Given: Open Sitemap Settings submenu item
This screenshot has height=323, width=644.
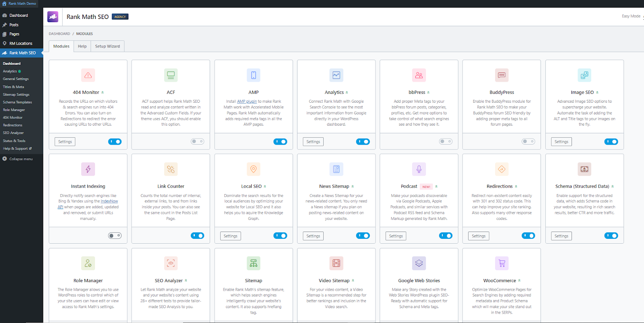Looking at the screenshot, I should 16,95.
